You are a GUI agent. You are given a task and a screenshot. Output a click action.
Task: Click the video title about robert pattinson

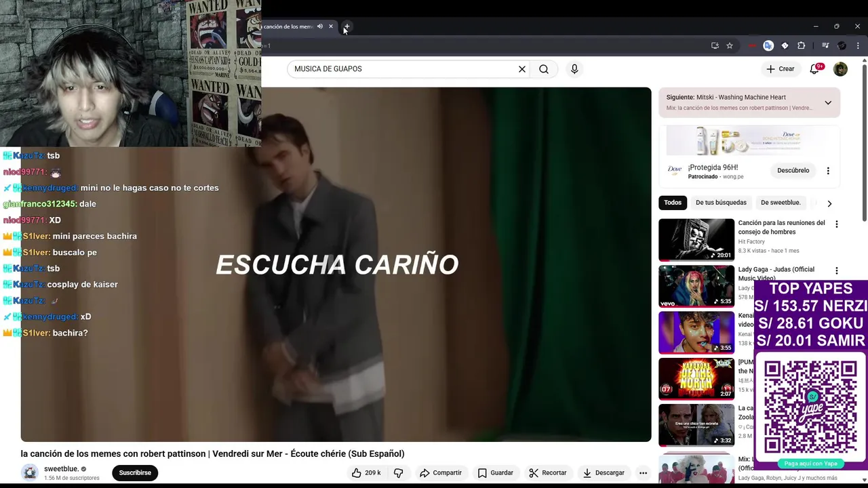coord(212,453)
